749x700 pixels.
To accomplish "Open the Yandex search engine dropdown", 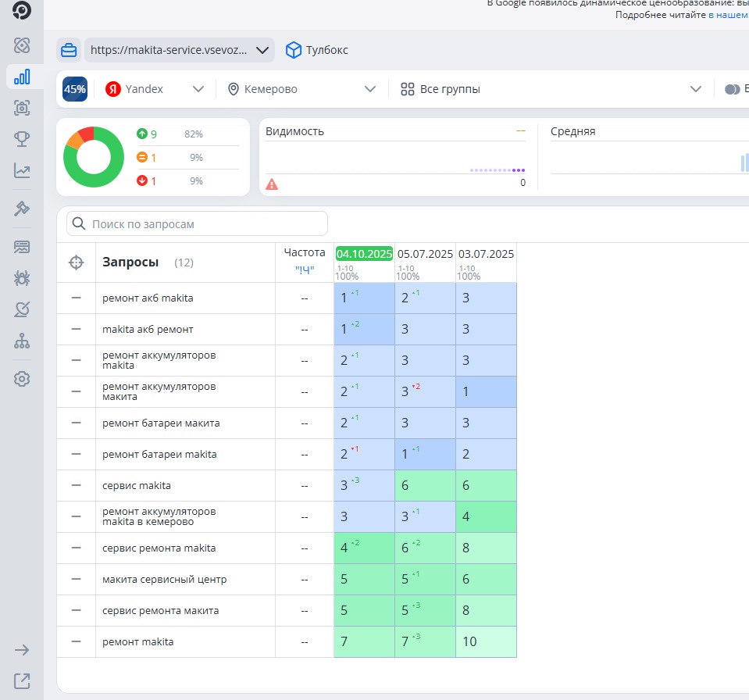I will tap(155, 89).
